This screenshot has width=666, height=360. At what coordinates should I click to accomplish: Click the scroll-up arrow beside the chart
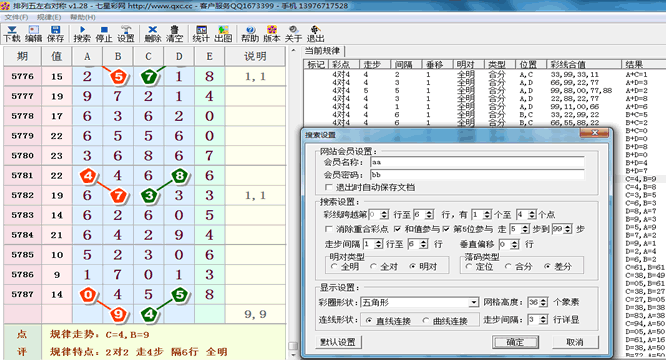(293, 51)
